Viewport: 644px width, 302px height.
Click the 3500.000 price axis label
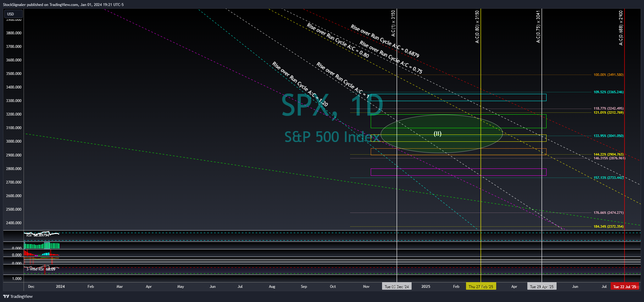click(14, 74)
